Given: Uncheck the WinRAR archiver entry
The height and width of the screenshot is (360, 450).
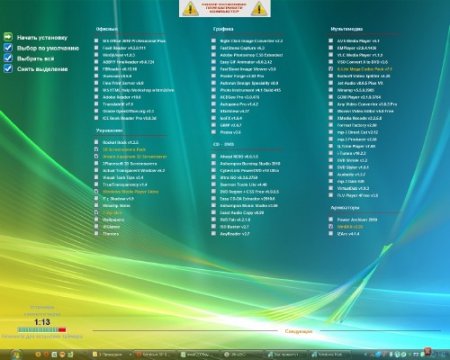Looking at the screenshot, I should coord(331,226).
